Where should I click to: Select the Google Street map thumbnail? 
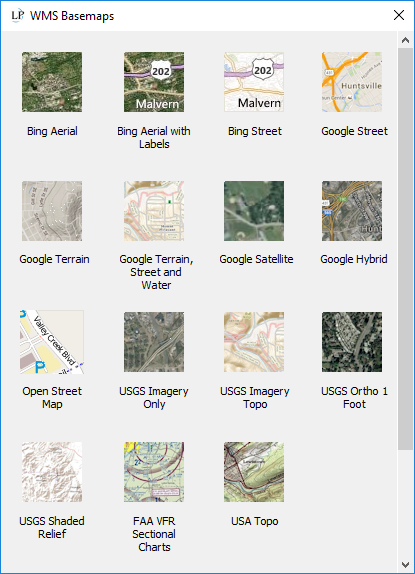coord(352,82)
